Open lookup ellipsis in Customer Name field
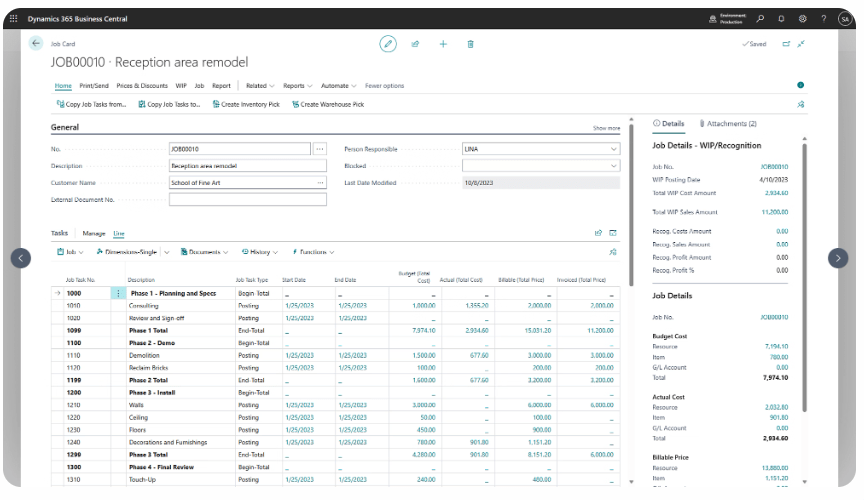The height and width of the screenshot is (500, 864). [x=320, y=182]
